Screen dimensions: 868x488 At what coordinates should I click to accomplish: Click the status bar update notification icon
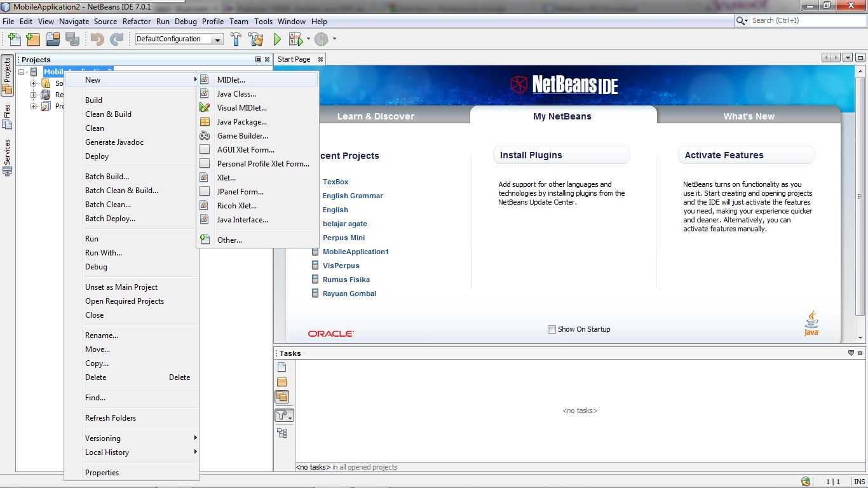click(806, 482)
